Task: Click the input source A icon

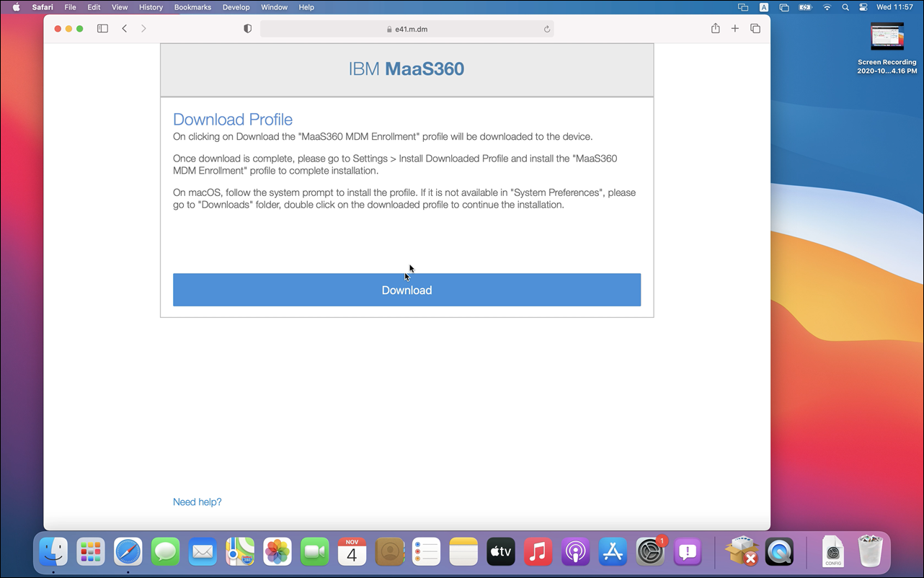Action: point(764,7)
